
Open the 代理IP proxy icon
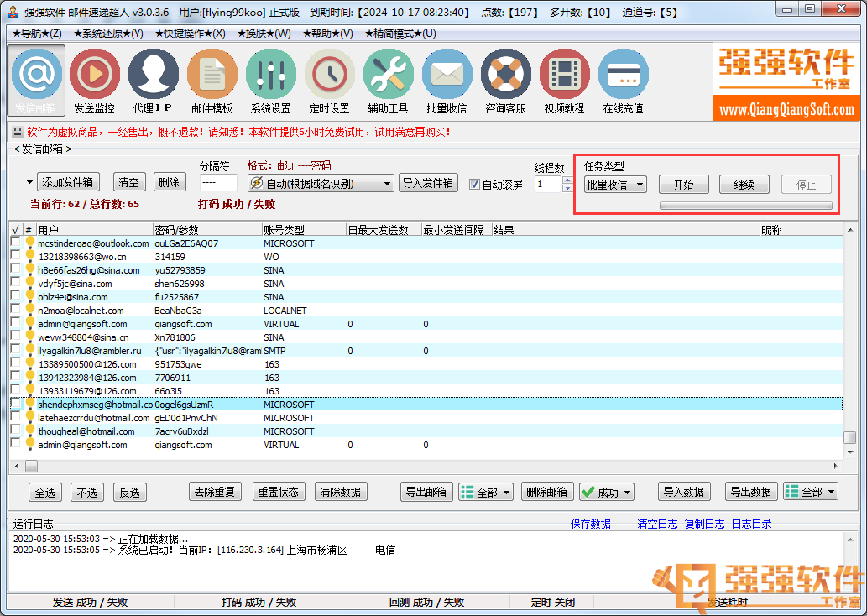(153, 81)
